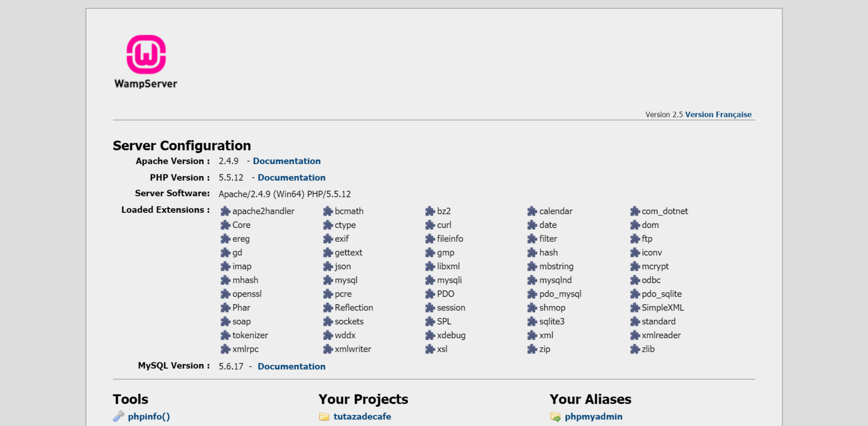
Task: Click the Server Software value Apache/2.4.9 (Win64) PHP/5.5.12
Action: 285,194
